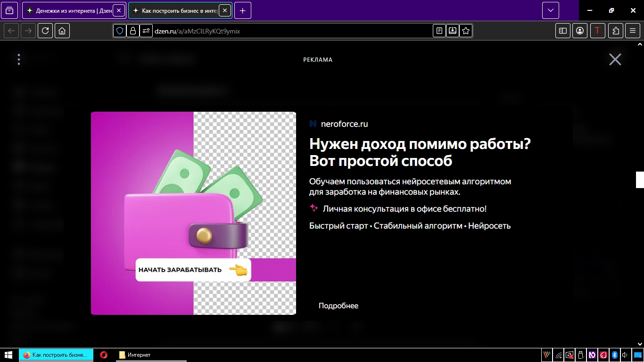Open the Bluetooth icon in system tray
Image resolution: width=644 pixels, height=362 pixels.
pyautogui.click(x=614, y=355)
